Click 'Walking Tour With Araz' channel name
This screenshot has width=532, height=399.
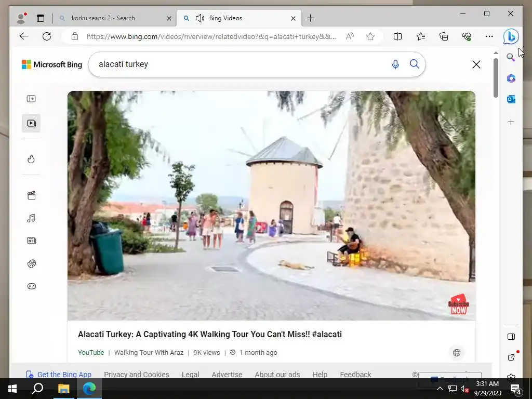point(149,353)
